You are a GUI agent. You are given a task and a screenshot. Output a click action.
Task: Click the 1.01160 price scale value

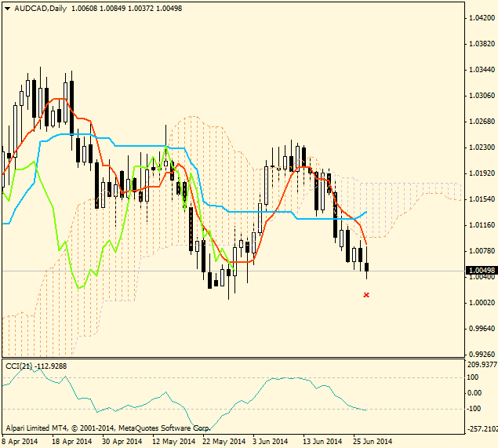point(482,225)
